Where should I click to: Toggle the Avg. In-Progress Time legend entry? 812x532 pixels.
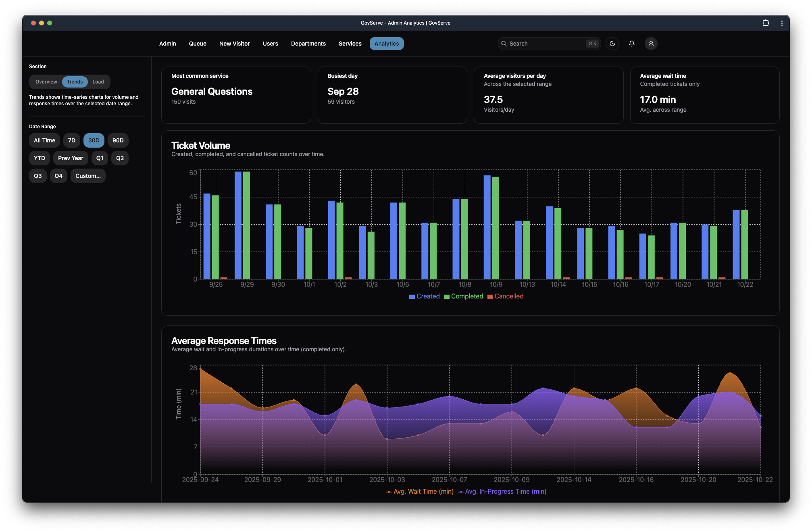(502, 491)
